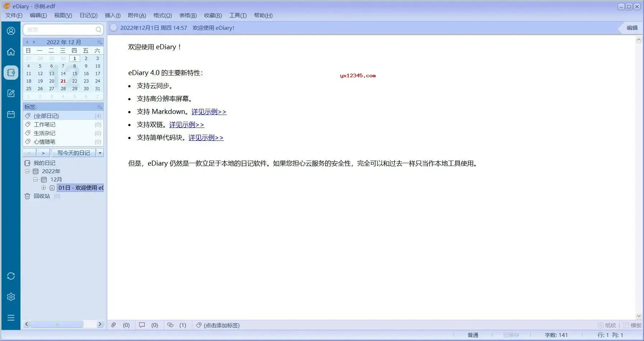Click the attachment paperclip icon
Screen dimensions: 644x341
(x=114, y=325)
